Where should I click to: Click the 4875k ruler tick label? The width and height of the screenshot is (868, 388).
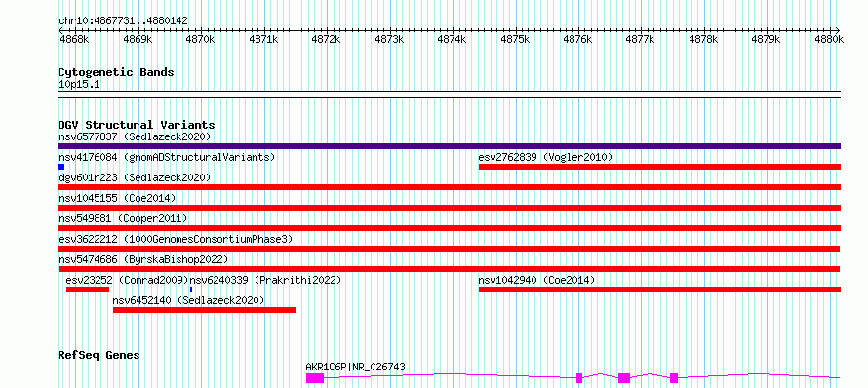pos(514,39)
